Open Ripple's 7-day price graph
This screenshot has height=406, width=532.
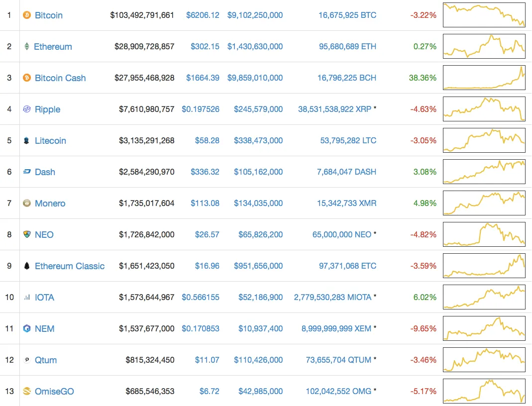[x=484, y=109]
